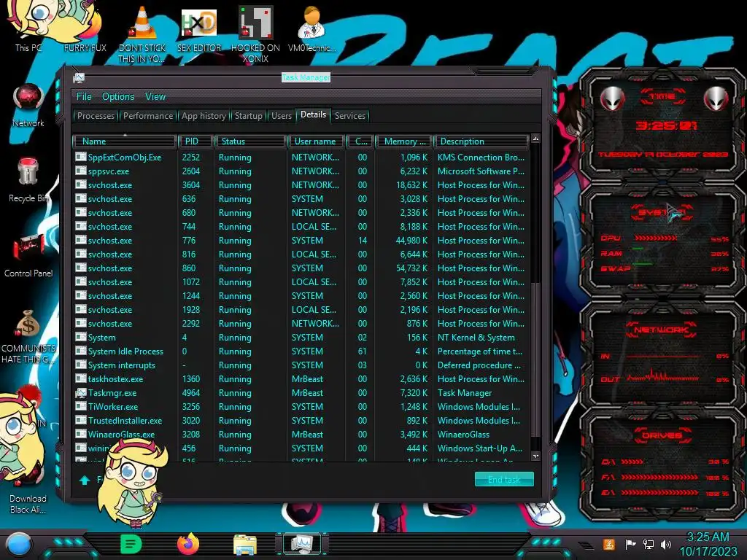Image resolution: width=747 pixels, height=560 pixels.
Task: Sort by the Name column header
Action: (x=125, y=141)
